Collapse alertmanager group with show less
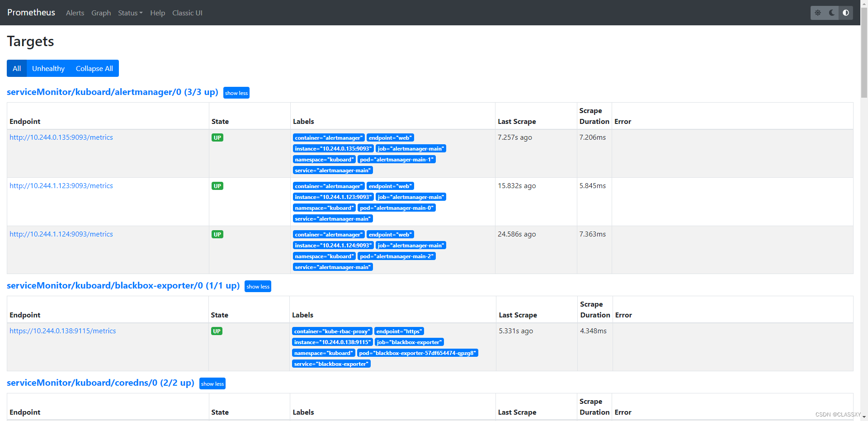Screen dimensions: 868x421 (236, 93)
